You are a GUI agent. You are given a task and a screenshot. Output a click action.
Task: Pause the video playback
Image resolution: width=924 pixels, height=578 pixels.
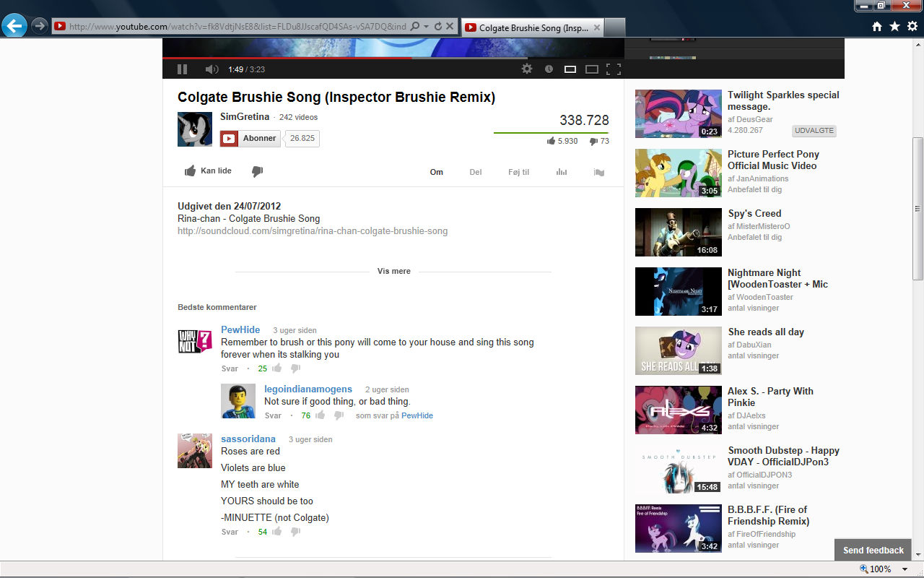pyautogui.click(x=182, y=69)
